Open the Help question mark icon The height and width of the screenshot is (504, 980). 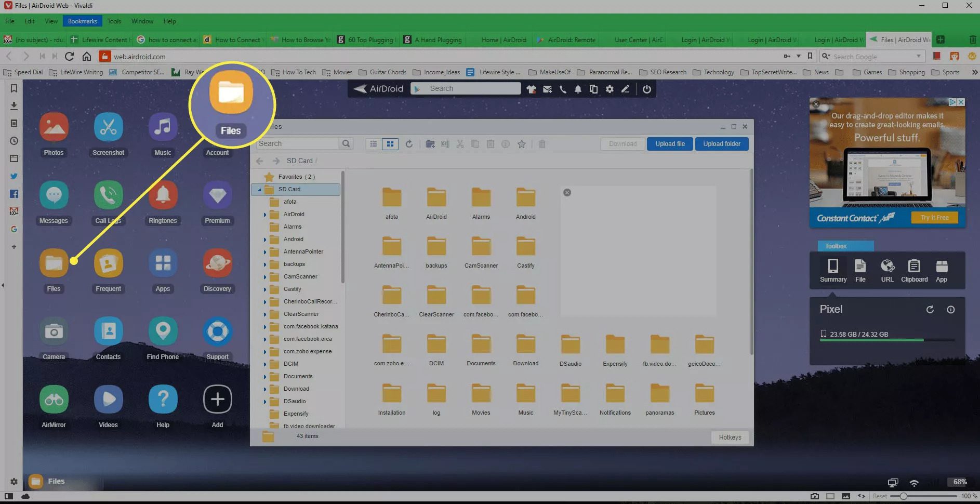[x=163, y=399]
